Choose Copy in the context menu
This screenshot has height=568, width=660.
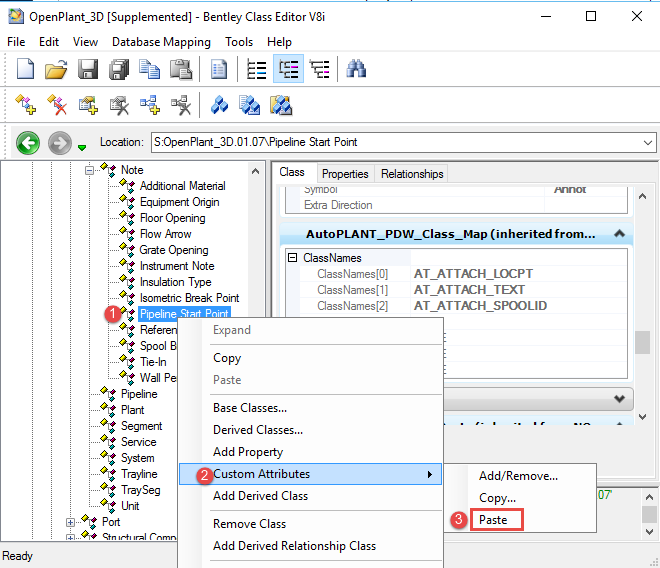point(227,358)
